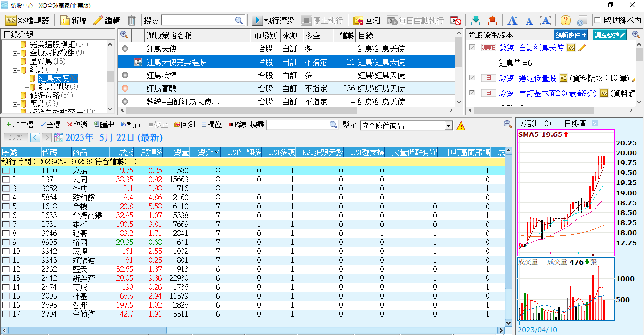This screenshot has height=335, width=644.
Task: Click the 編輯 pencil toolbar button
Action: tap(107, 21)
